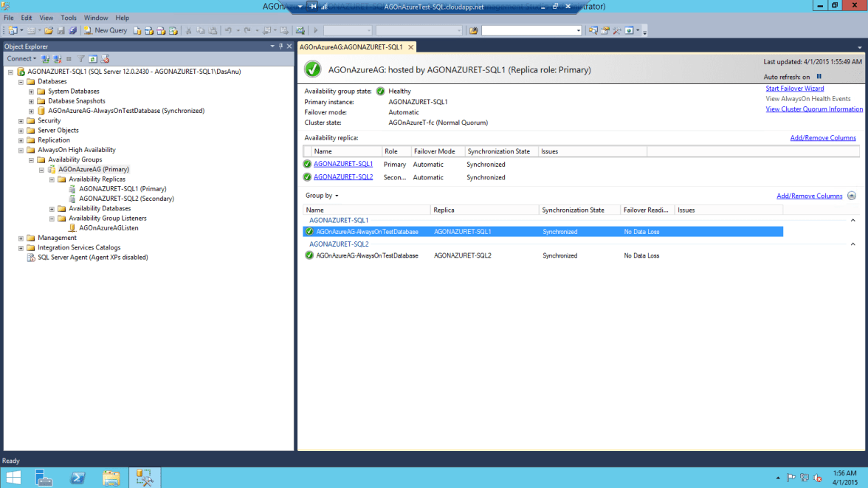Collapse the AGONAZURET-SQL1 database group section
This screenshot has height=488, width=868.
tap(853, 220)
